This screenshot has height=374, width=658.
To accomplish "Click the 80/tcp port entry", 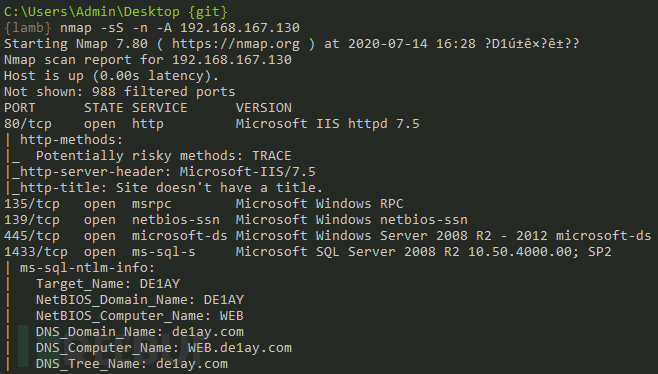I will click(28, 124).
